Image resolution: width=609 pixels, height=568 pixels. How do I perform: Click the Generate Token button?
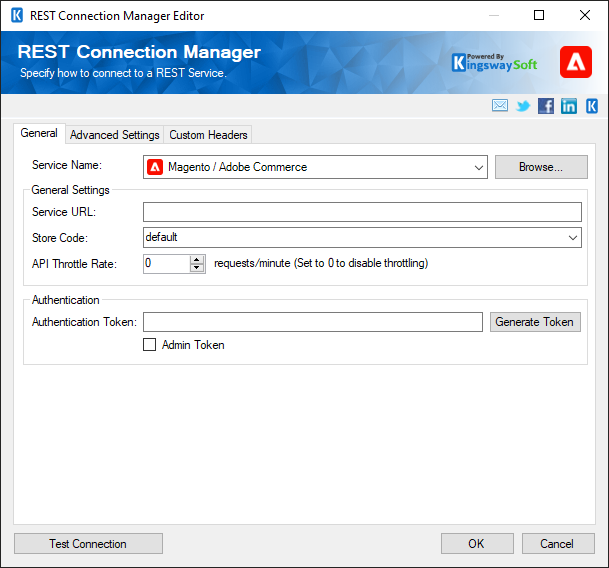pos(535,322)
